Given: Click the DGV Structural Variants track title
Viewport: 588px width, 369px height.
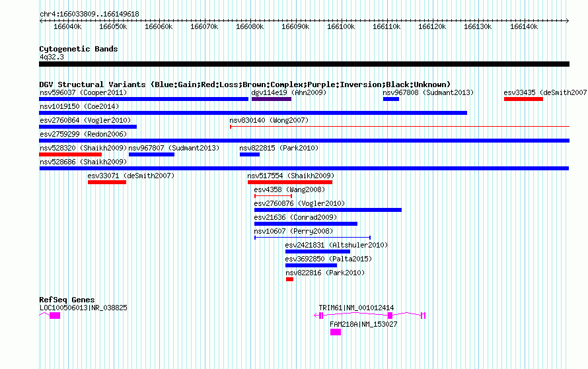Looking at the screenshot, I should point(245,84).
